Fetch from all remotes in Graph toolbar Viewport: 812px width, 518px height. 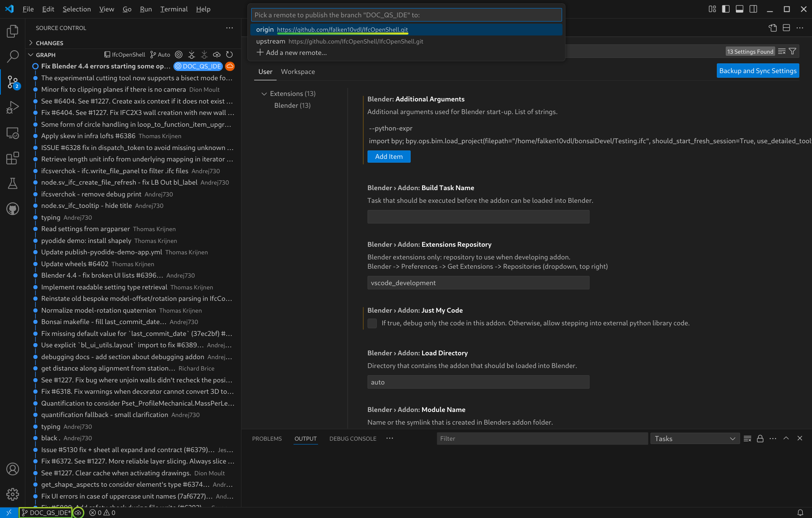pyautogui.click(x=192, y=55)
